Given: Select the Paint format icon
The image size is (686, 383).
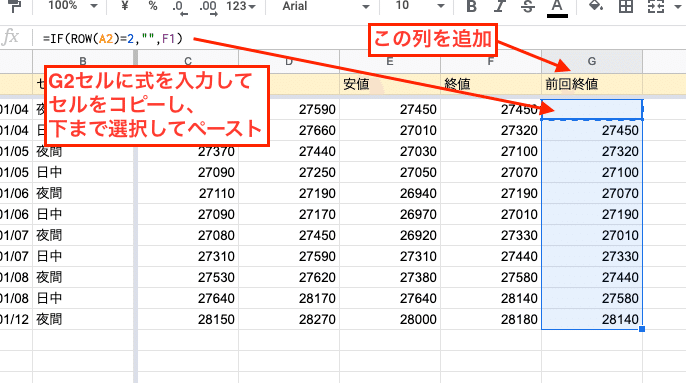Looking at the screenshot, I should click(x=14, y=6).
